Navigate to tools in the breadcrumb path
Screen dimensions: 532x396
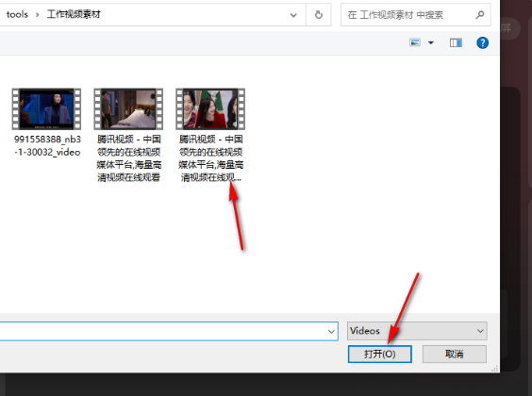tap(17, 14)
